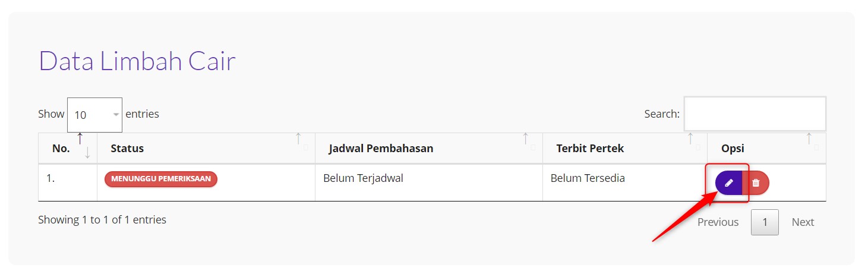Click the Belum Terjadwal cell
Viewport: 868px width, 277px height.
[363, 178]
